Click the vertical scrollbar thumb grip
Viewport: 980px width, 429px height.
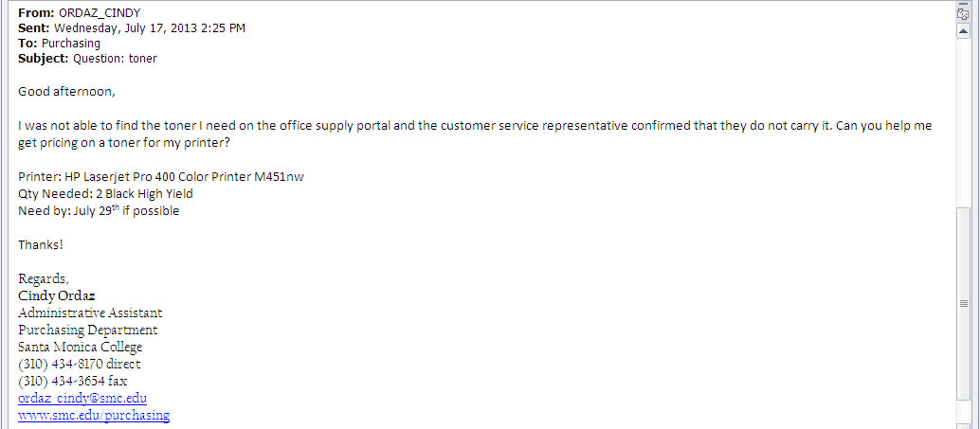tap(963, 303)
